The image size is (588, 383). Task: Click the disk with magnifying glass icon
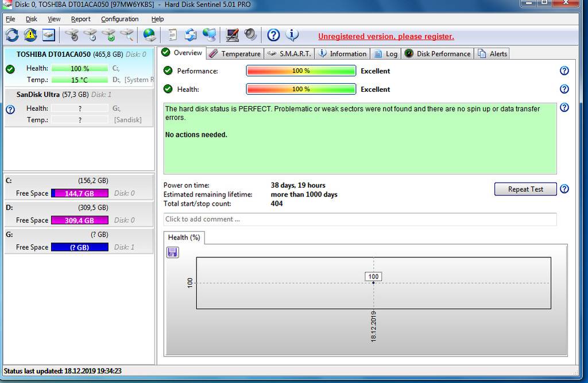coord(127,35)
